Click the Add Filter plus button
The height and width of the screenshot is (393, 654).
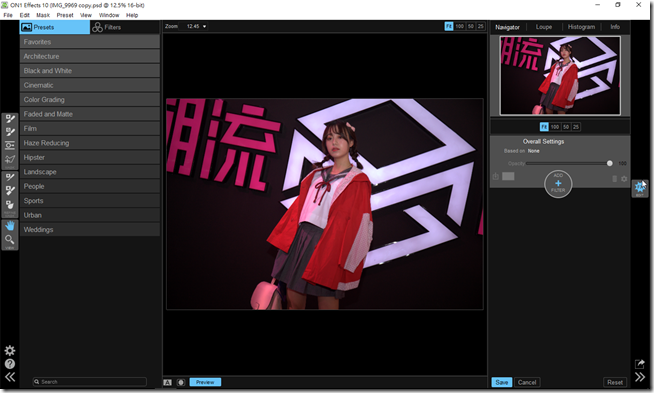click(558, 184)
